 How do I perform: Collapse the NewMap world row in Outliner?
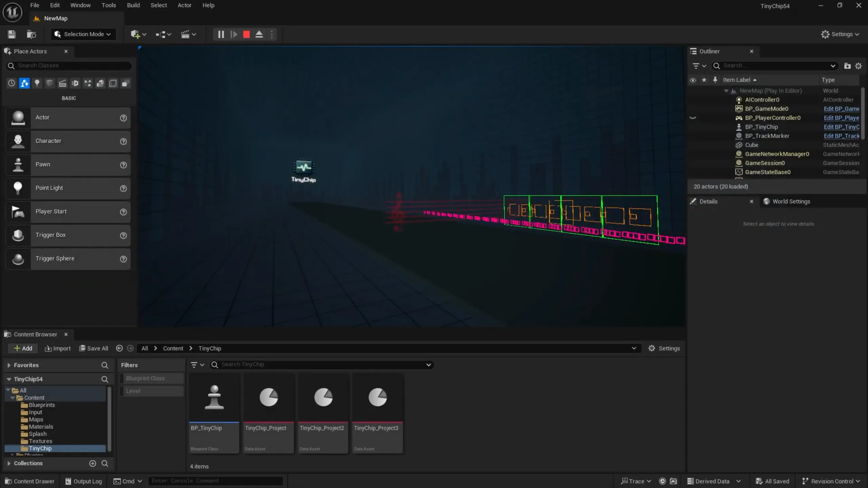coord(726,91)
